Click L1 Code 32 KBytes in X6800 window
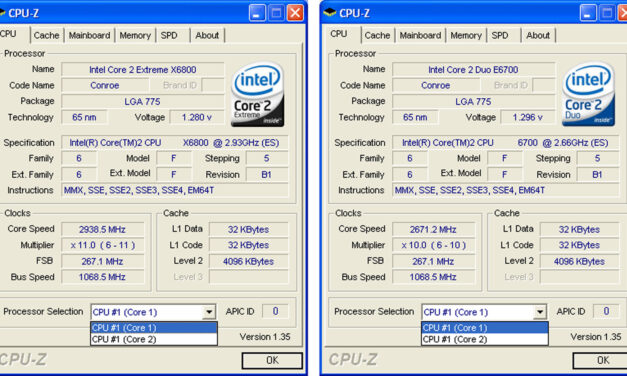Viewport: 627px width, 376px height. coord(248,245)
